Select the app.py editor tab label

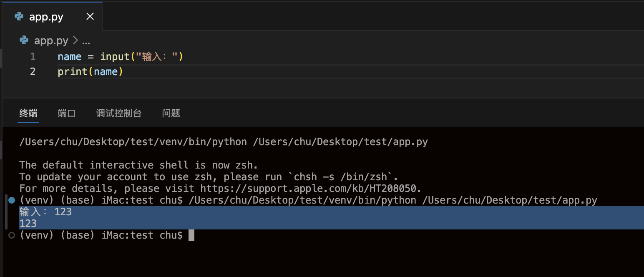[46, 17]
